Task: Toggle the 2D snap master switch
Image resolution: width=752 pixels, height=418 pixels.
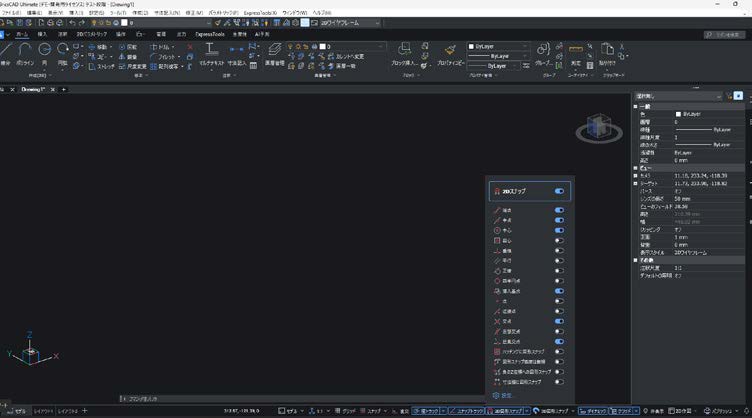Action: point(559,191)
